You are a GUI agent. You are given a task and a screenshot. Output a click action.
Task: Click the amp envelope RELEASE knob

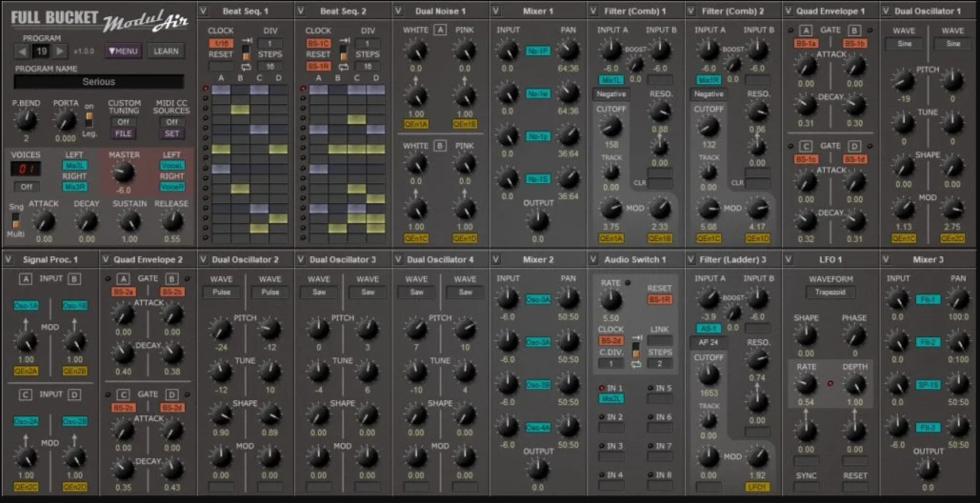(x=171, y=221)
